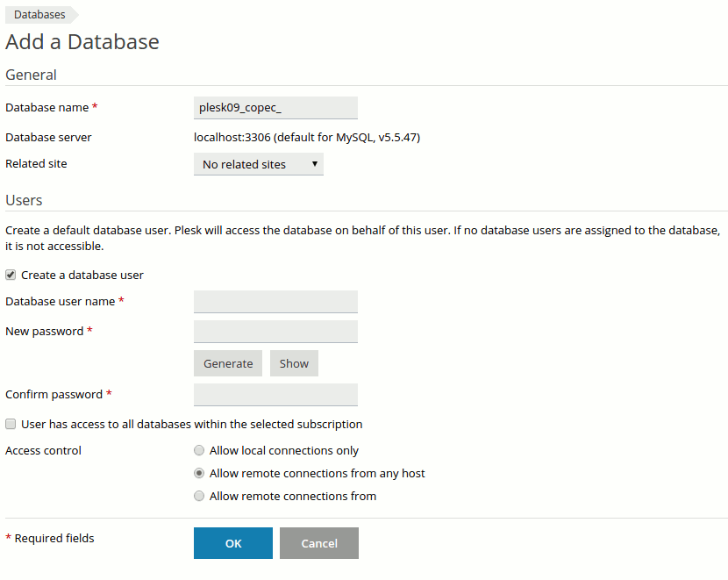
Task: Click the Database user name field
Action: tap(275, 302)
